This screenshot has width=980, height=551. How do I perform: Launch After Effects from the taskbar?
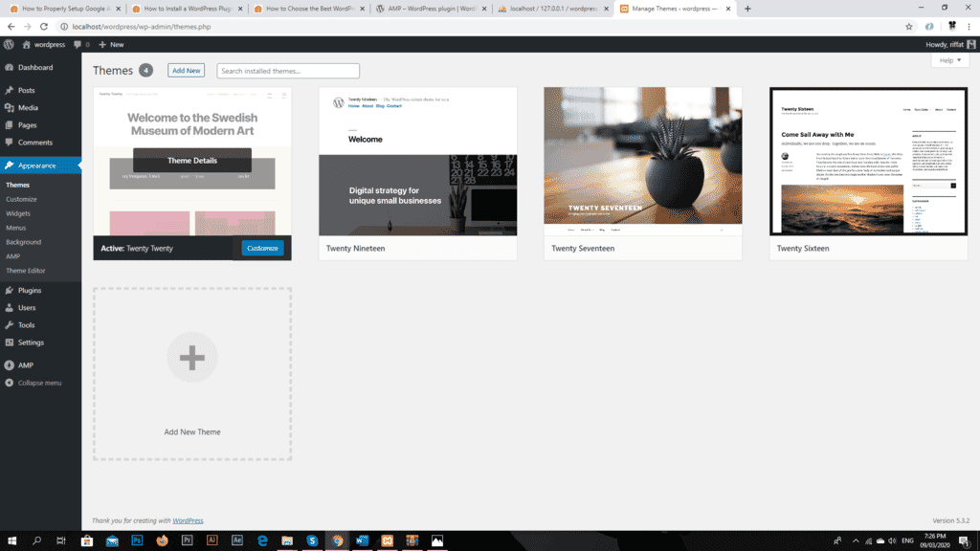237,540
